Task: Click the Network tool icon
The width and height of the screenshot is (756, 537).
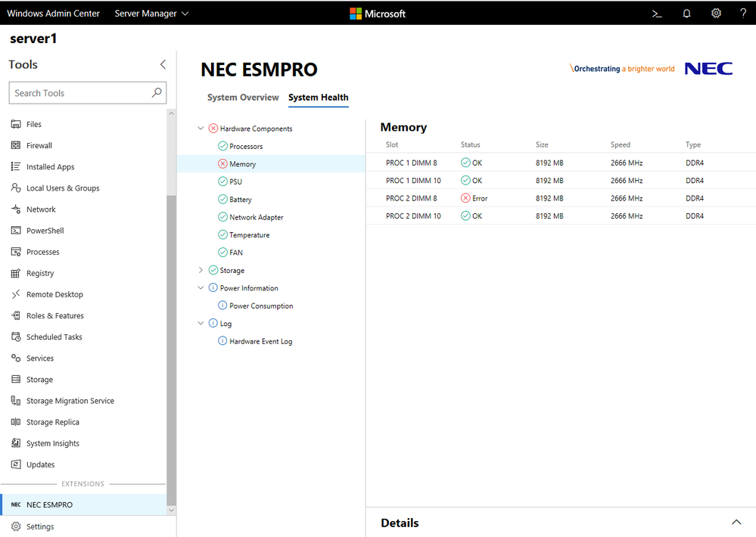Action: pyautogui.click(x=16, y=210)
